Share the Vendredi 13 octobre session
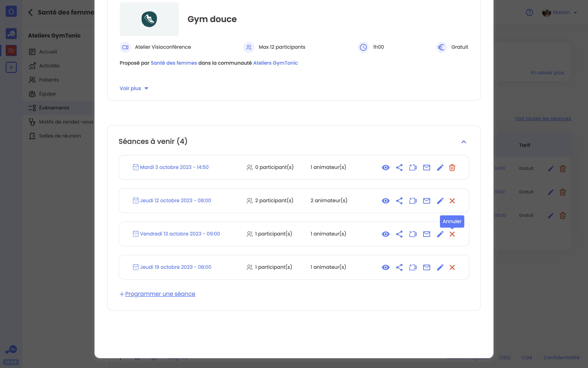Viewport: 588px width, 368px height. (x=399, y=234)
